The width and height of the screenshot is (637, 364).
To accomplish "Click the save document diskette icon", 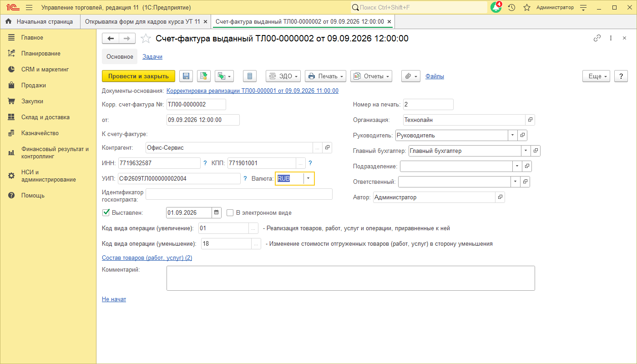I will (x=186, y=76).
